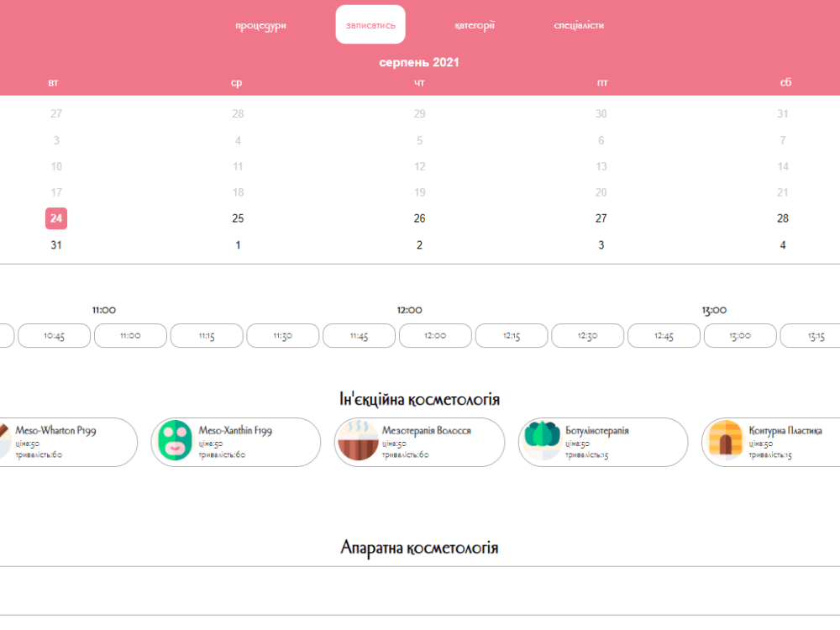Pick August 27 on the calendar

pos(601,218)
